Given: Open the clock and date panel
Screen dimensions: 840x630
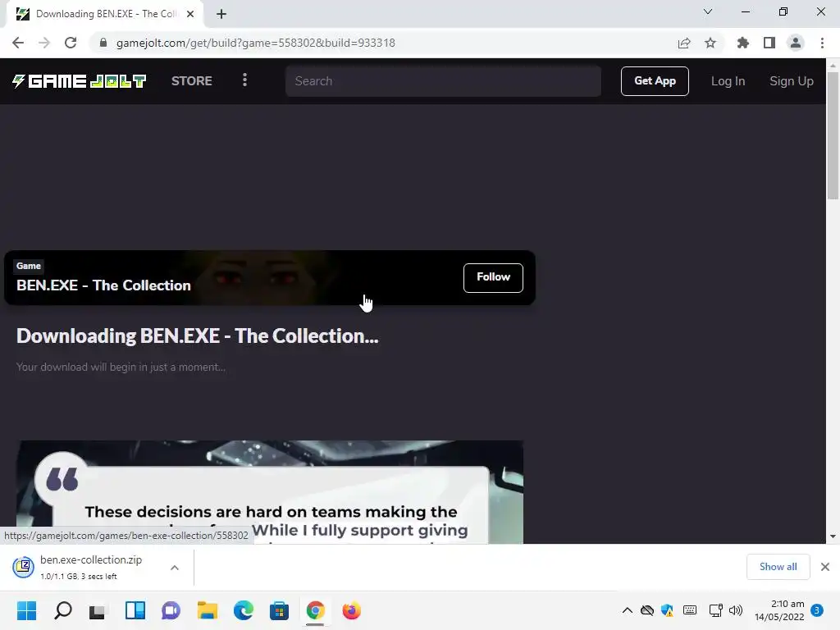Looking at the screenshot, I should (779, 610).
